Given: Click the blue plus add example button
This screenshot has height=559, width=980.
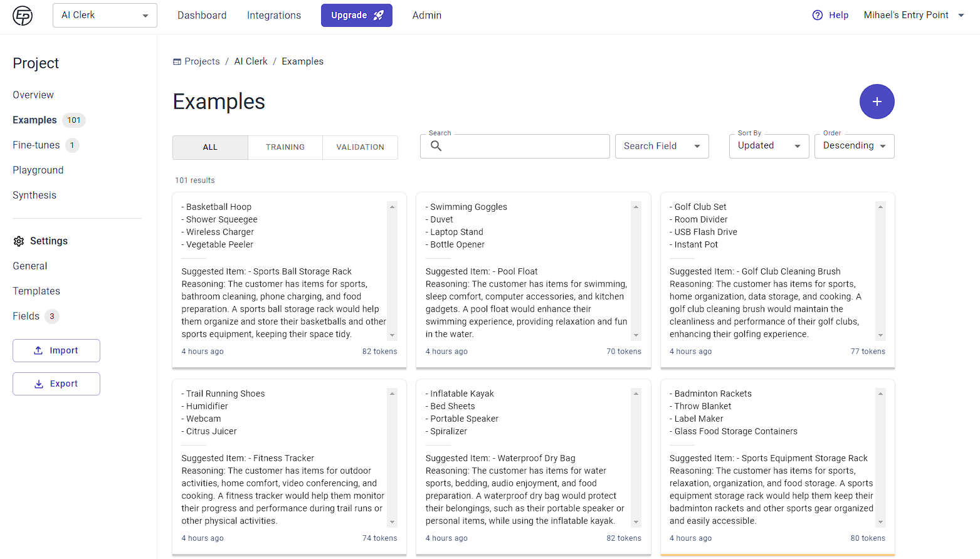Looking at the screenshot, I should click(877, 102).
